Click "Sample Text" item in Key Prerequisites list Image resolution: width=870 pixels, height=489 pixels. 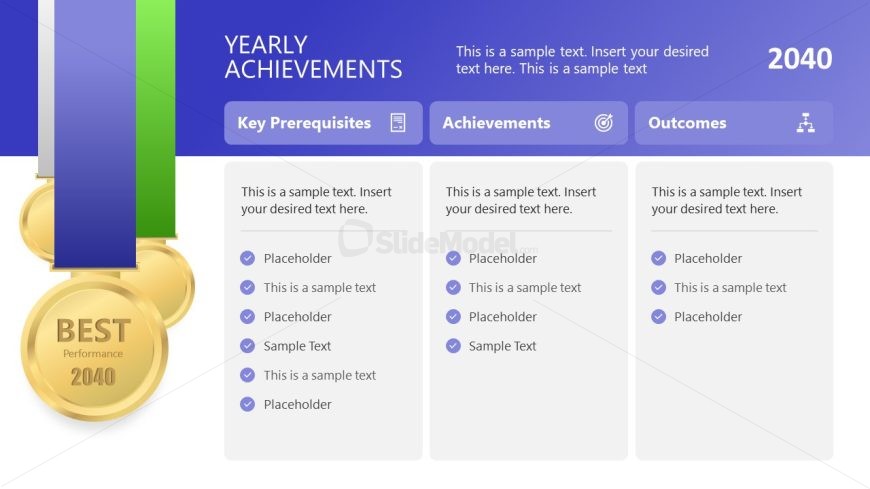coord(297,346)
